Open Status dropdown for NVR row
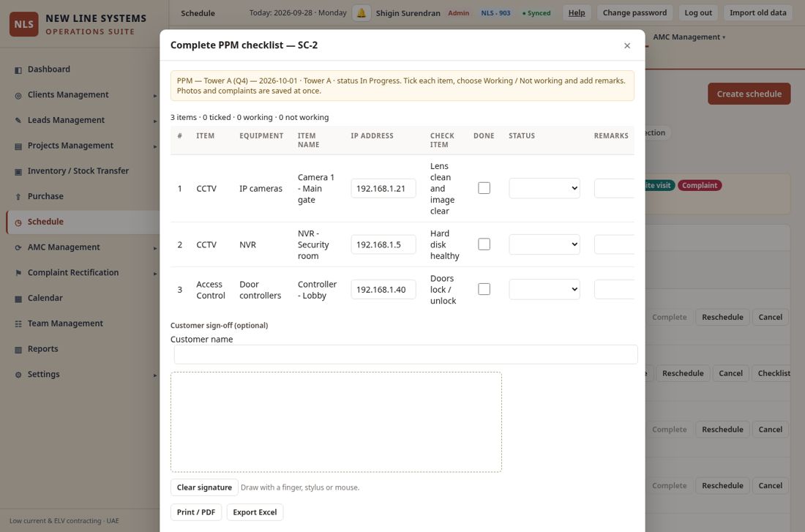The image size is (805, 532). tap(544, 244)
